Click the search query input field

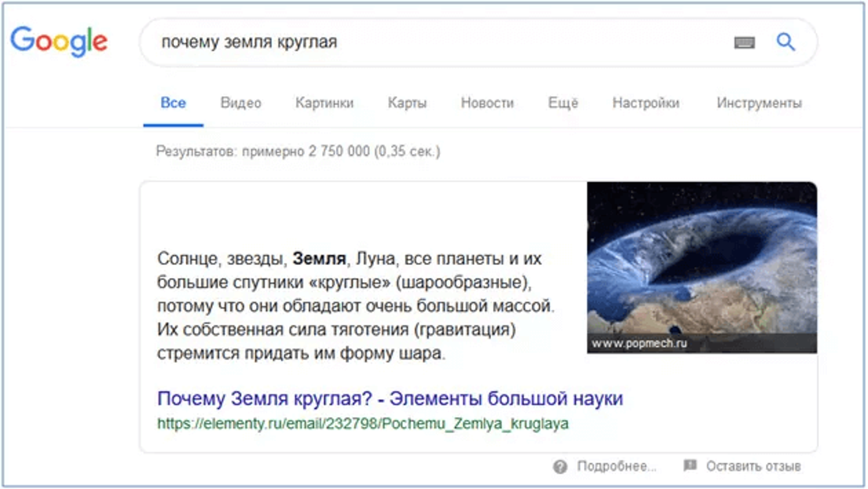coord(404,42)
